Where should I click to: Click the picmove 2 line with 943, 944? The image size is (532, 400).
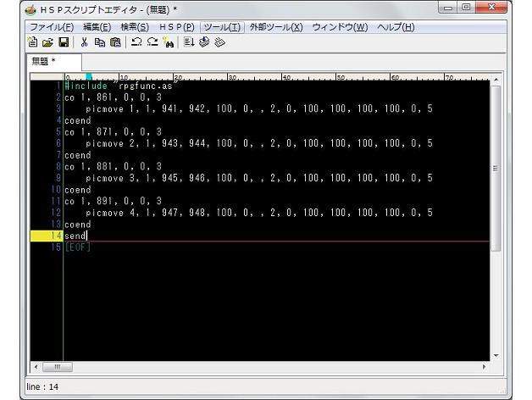click(x=259, y=143)
